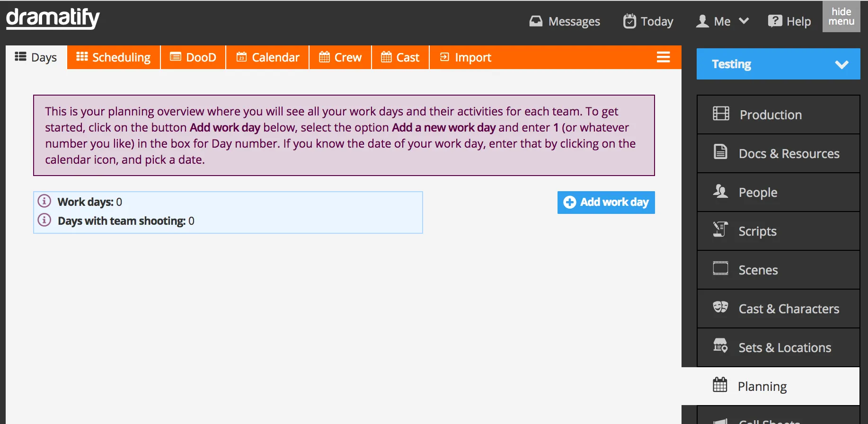Open Production in sidebar menu
The height and width of the screenshot is (424, 868).
(779, 115)
